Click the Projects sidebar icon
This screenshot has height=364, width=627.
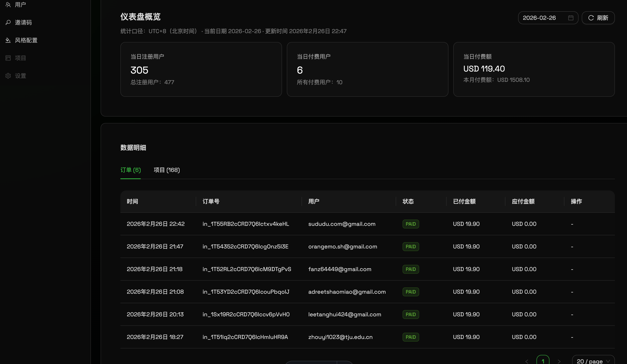coord(8,58)
